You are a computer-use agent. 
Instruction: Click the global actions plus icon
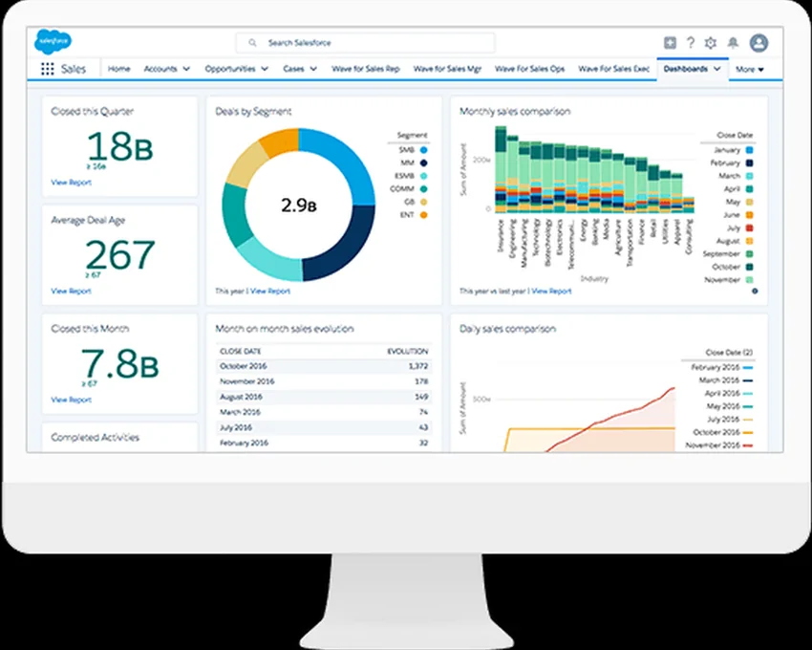tap(670, 43)
